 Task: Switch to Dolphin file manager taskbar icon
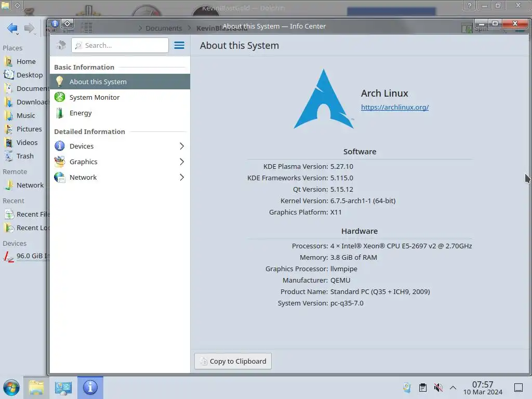[36, 388]
